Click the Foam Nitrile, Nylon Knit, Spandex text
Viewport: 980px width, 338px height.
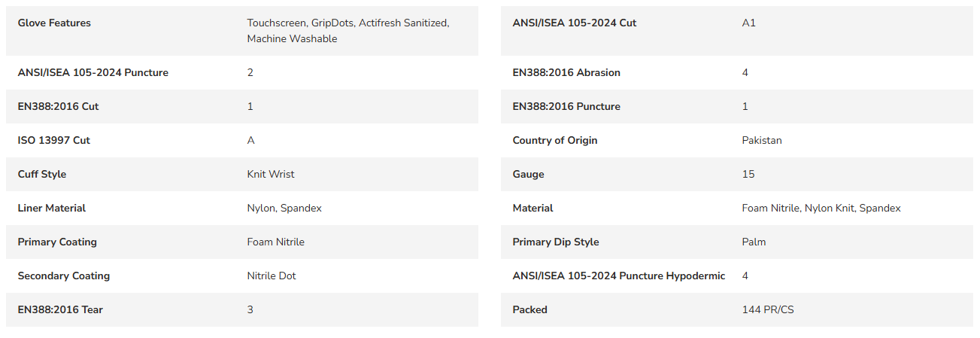pos(821,209)
